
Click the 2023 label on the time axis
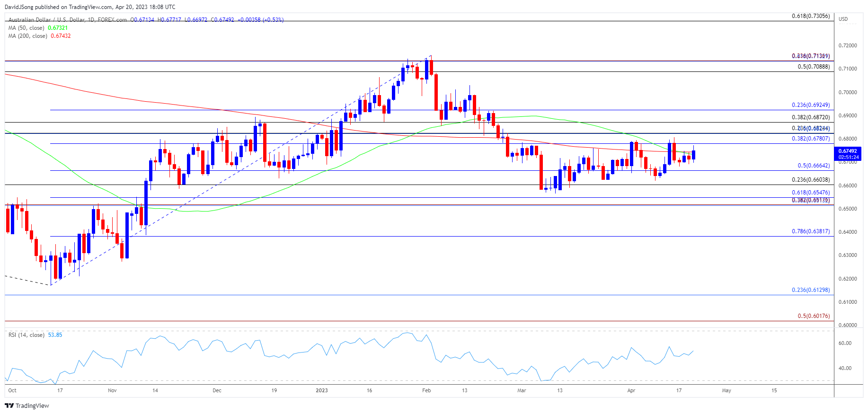[322, 390]
